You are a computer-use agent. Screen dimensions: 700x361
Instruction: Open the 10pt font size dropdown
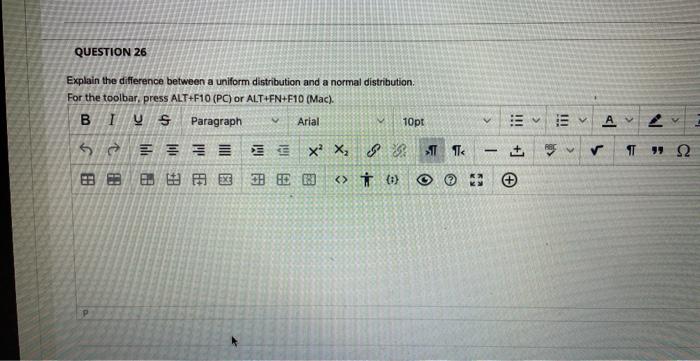(x=447, y=121)
